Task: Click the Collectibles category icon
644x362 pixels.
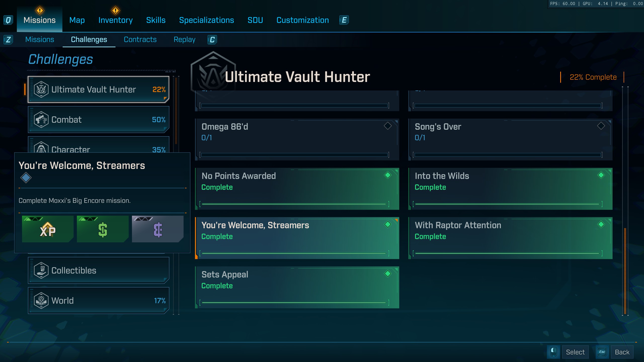Action: pyautogui.click(x=41, y=270)
